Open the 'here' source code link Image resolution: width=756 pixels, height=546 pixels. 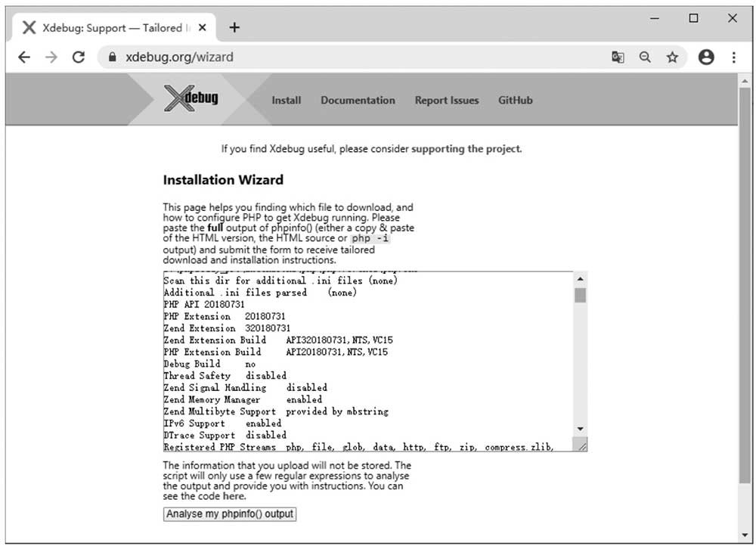pyautogui.click(x=234, y=496)
